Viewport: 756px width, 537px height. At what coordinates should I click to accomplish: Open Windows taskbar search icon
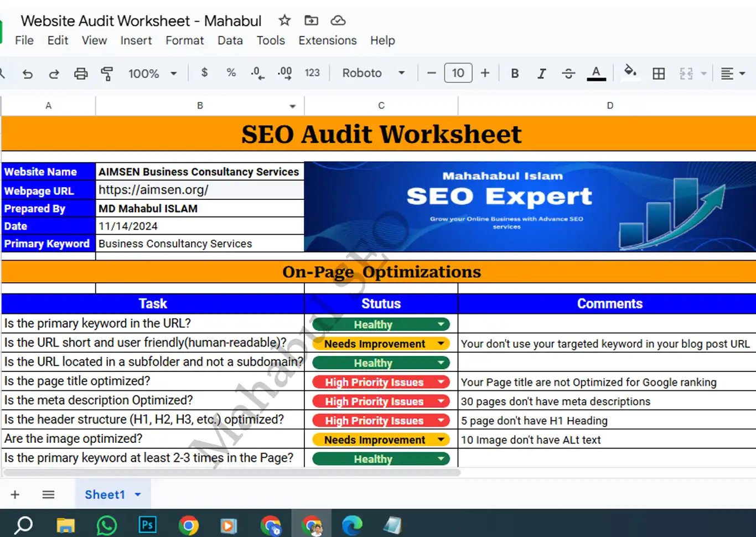click(23, 525)
